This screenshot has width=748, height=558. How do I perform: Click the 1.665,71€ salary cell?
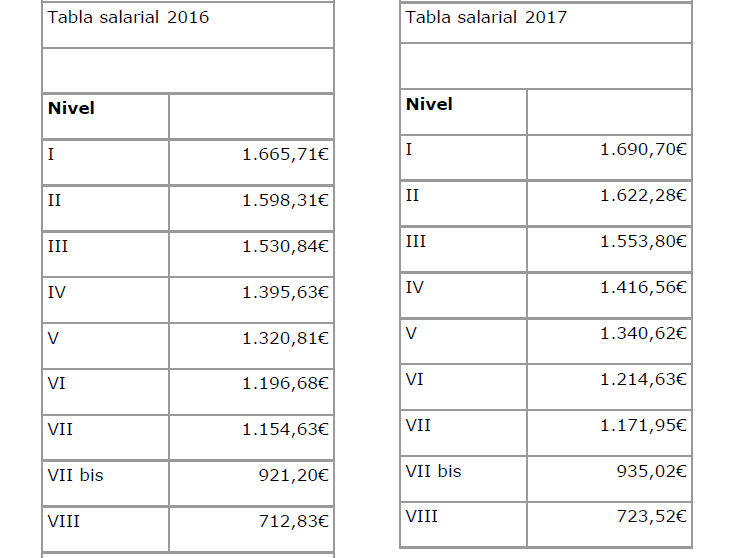click(285, 155)
